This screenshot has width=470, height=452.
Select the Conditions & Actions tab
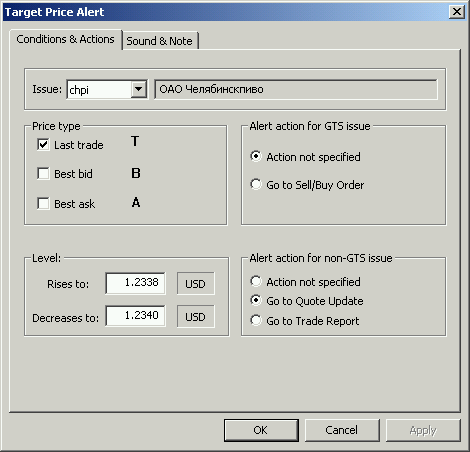(x=65, y=39)
